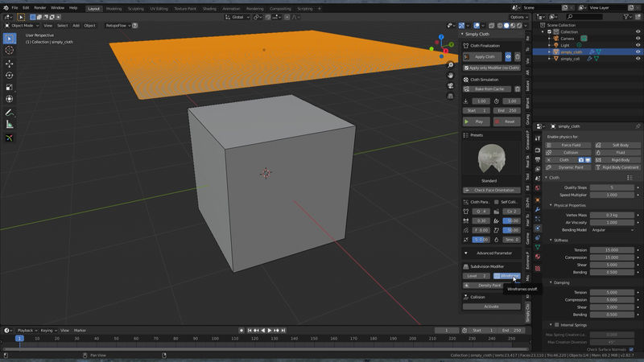This screenshot has height=362, width=644.
Task: Click the Collision Activate button
Action: pyautogui.click(x=492, y=306)
